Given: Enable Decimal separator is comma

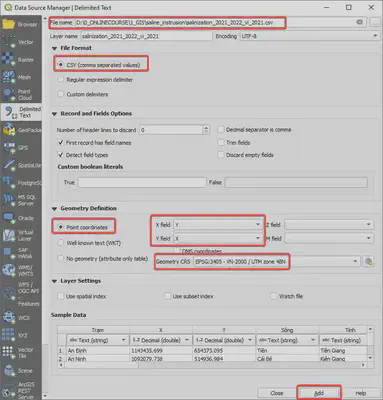Looking at the screenshot, I should [x=255, y=129].
